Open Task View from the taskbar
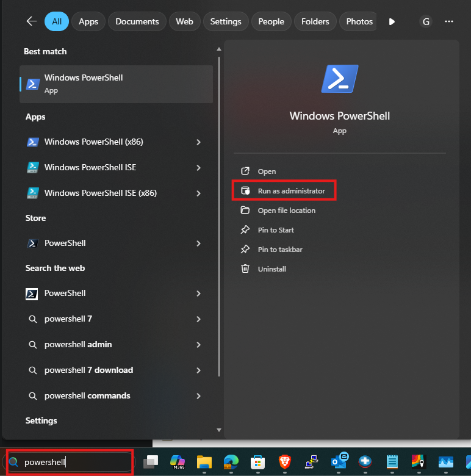The image size is (471, 476). pyautogui.click(x=151, y=461)
